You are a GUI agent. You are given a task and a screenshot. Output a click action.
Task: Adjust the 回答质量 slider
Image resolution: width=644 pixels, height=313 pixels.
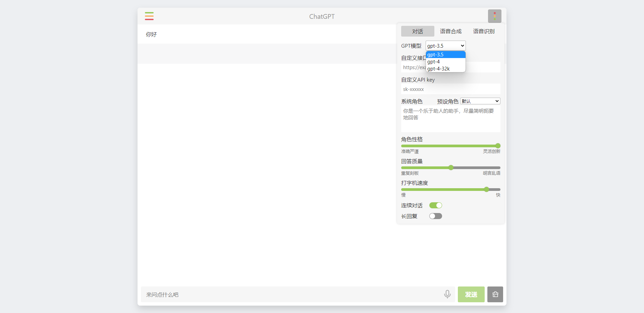coord(450,167)
